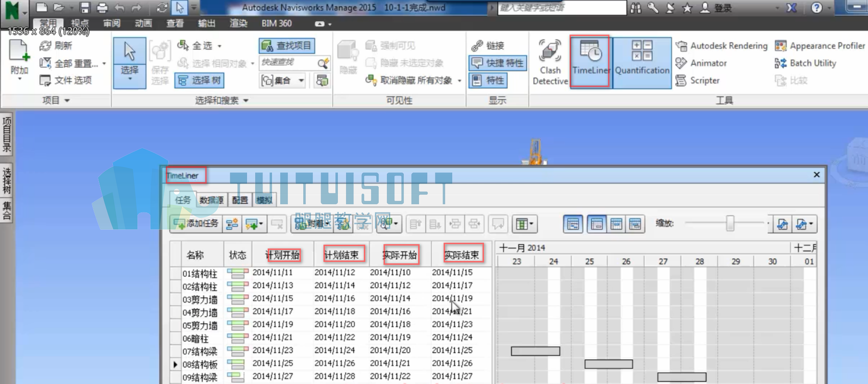Click the 缩放 zoom slider handle

point(730,223)
